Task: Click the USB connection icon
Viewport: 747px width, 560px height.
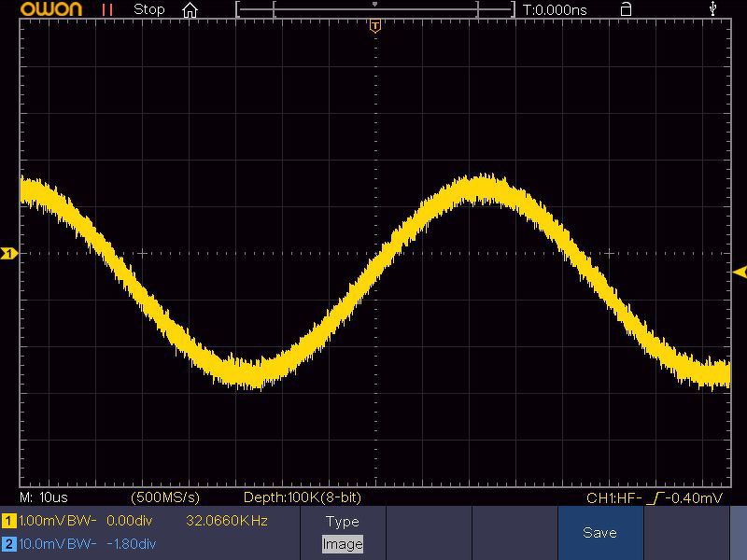Action: point(712,8)
